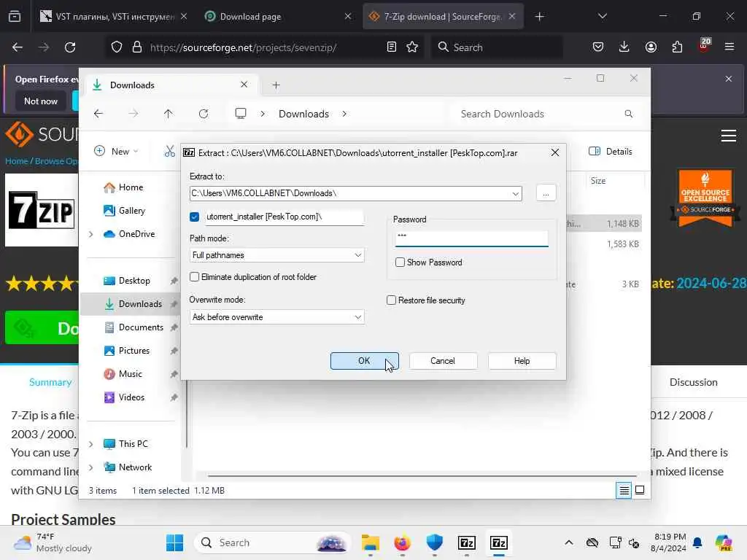
Task: Switch Explorer to details list view
Action: pos(624,490)
